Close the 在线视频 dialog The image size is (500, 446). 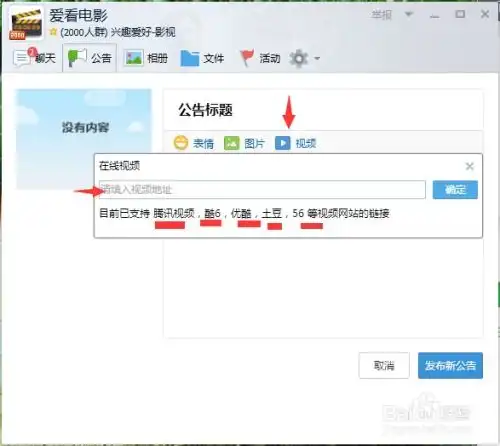(x=469, y=166)
